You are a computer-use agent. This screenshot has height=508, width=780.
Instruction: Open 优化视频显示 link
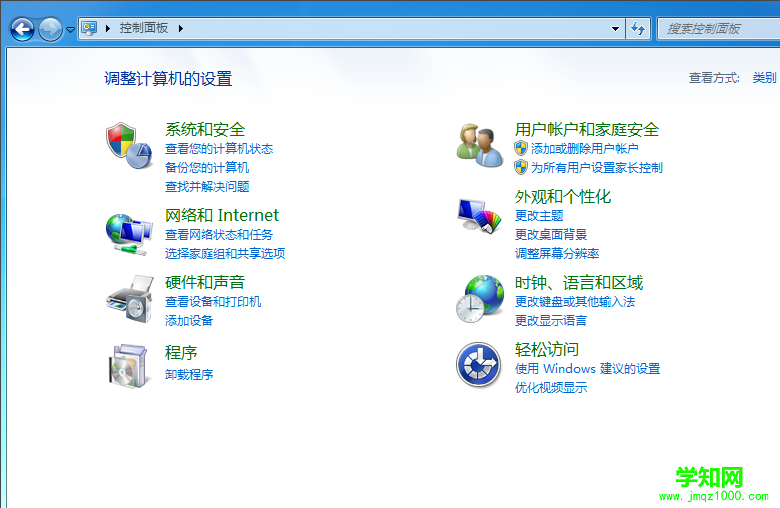(x=551, y=387)
